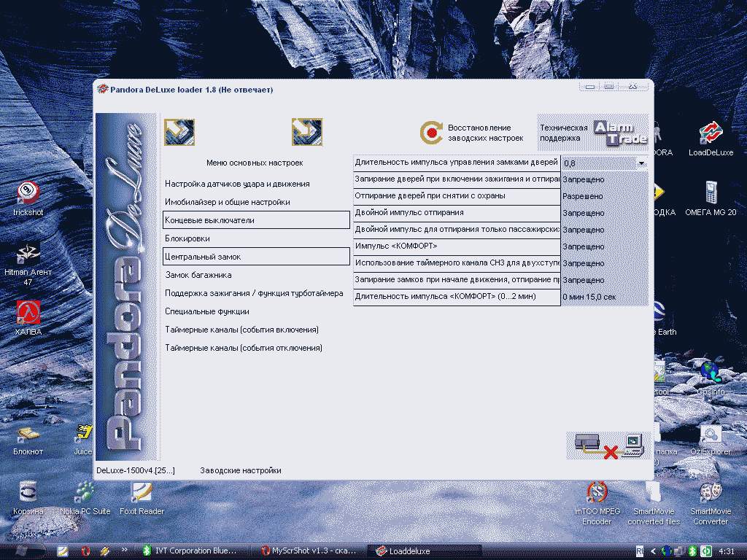The image size is (747, 560).
Task: Open the LoadDeLuxe desktop shortcut
Action: (710, 134)
